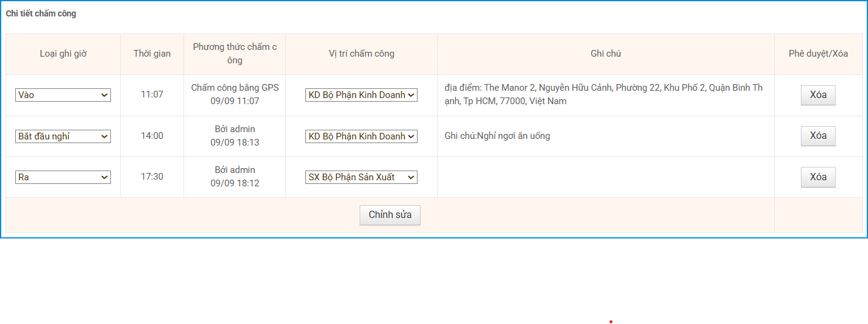Click the "Ghi chú" column header
This screenshot has width=868, height=324.
(605, 54)
